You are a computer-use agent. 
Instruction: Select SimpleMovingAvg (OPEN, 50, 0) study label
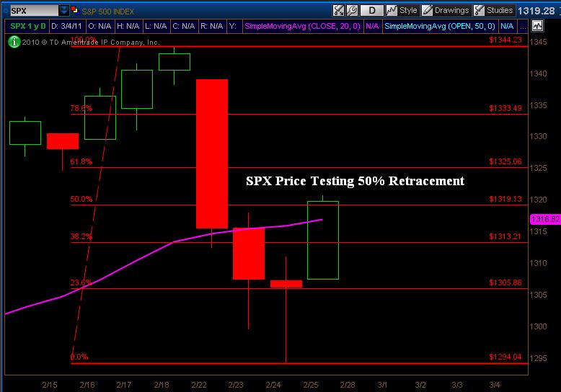point(441,26)
